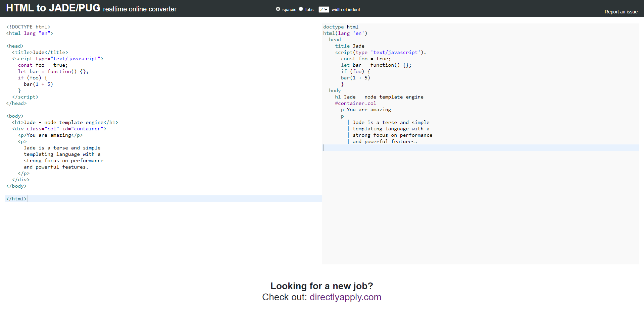Click 'p You are amazing' line in Pug output
Image resolution: width=644 pixels, height=319 pixels.
[x=366, y=110]
